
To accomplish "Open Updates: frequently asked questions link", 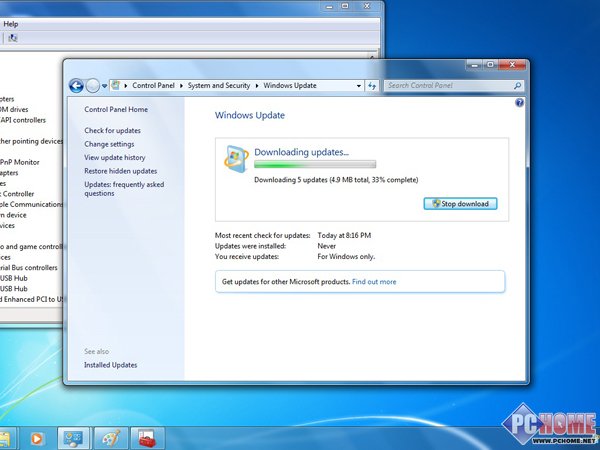I will click(124, 189).
